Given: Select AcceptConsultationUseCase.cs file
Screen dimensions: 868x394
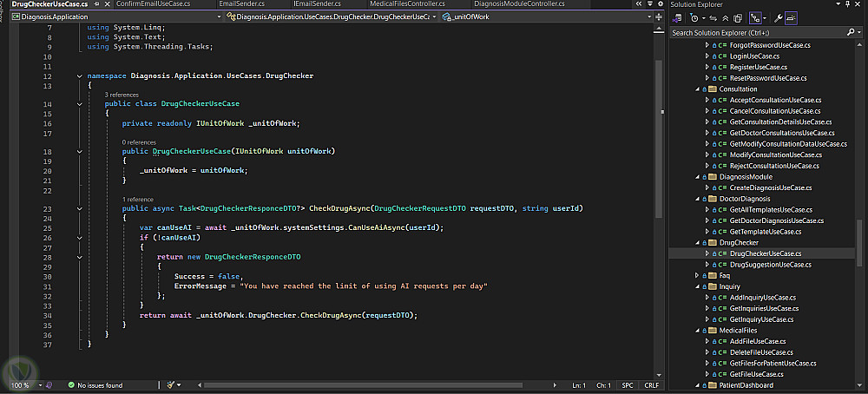Looking at the screenshot, I should pos(775,100).
